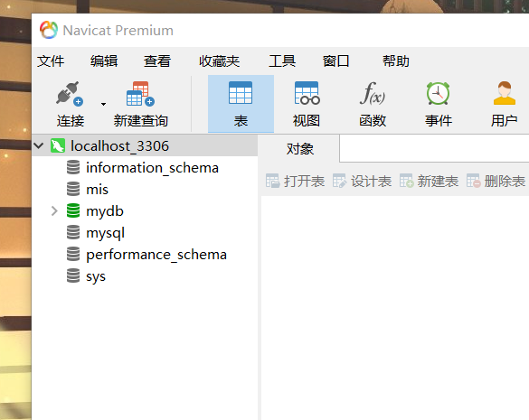This screenshot has width=529, height=420.
Task: Click the performance_schema database icon
Action: (x=73, y=254)
